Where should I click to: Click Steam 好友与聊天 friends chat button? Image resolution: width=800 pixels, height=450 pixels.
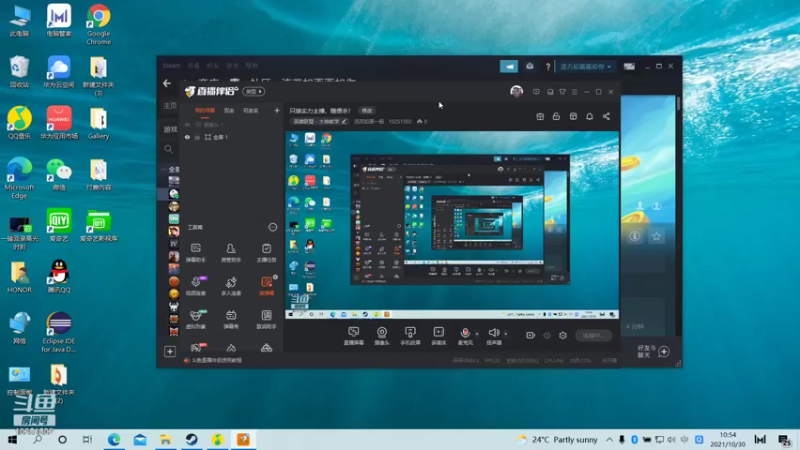tap(653, 351)
